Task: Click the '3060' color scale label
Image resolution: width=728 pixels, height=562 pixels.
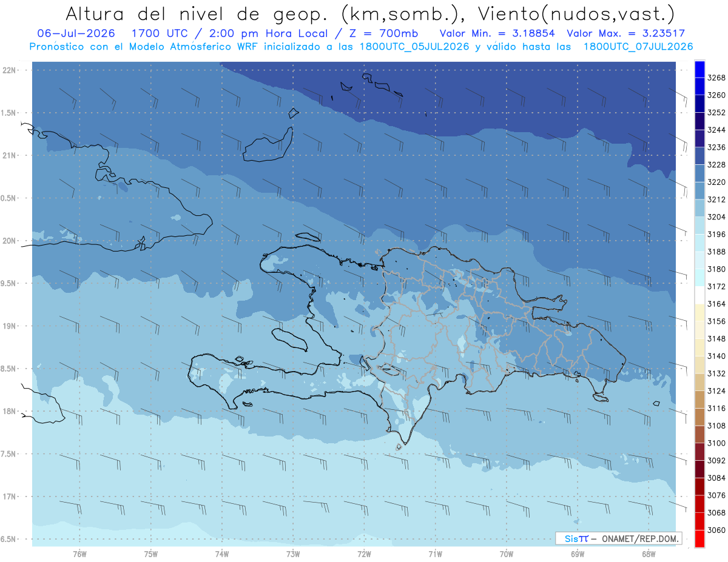Action: 716,530
